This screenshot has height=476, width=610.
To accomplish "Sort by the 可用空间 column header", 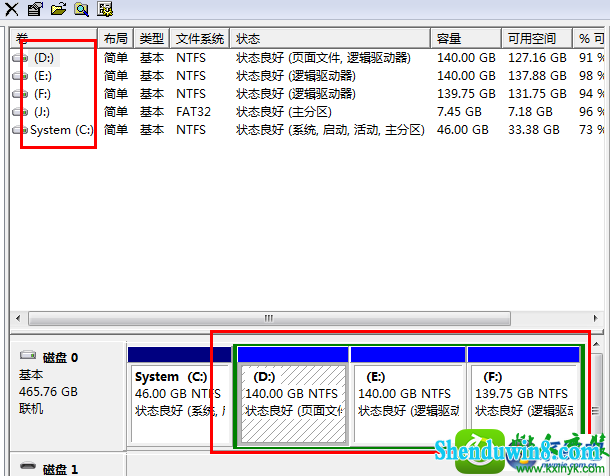I will (537, 38).
